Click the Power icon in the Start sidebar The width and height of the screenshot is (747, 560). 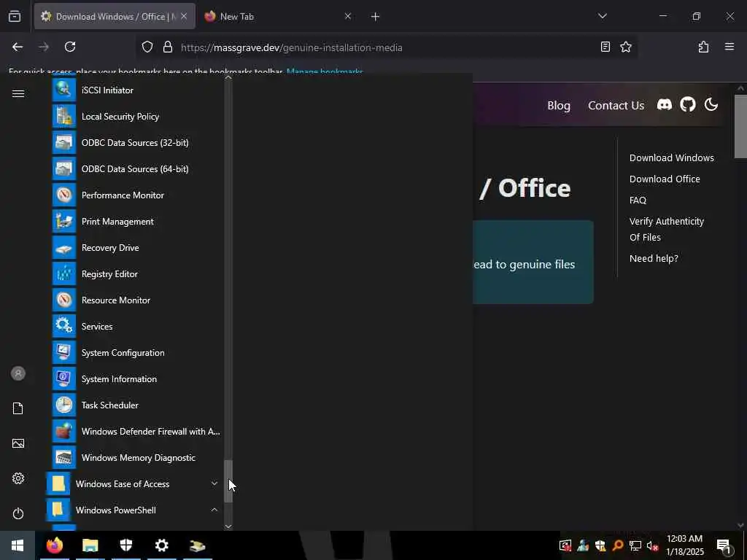[18, 513]
